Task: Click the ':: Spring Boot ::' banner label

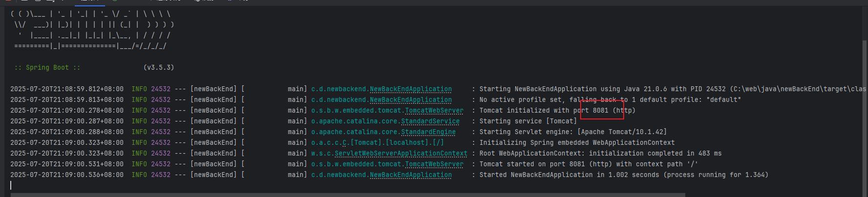Action: click(x=47, y=68)
